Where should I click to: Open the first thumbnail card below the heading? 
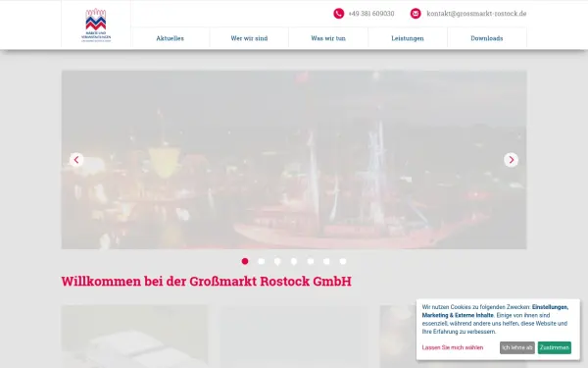[134, 337]
